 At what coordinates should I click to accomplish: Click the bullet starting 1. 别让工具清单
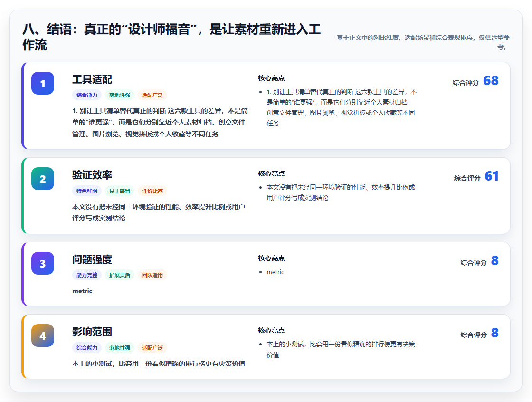coord(342,107)
